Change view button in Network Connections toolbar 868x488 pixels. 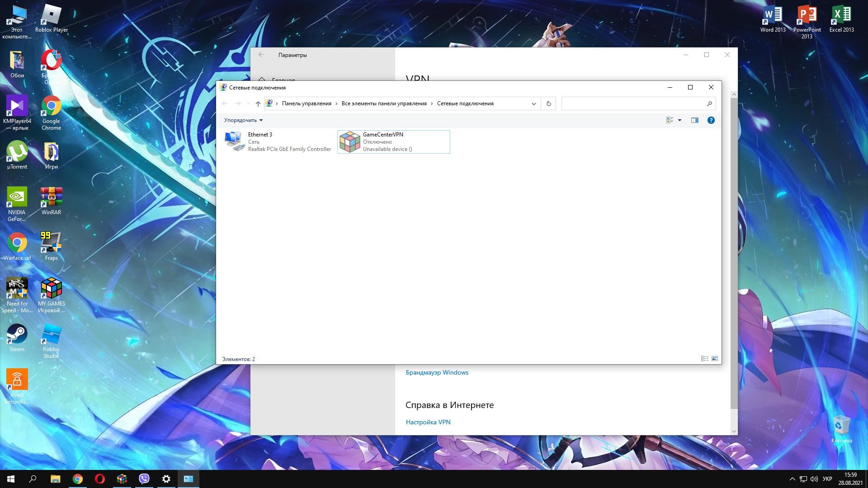[670, 120]
